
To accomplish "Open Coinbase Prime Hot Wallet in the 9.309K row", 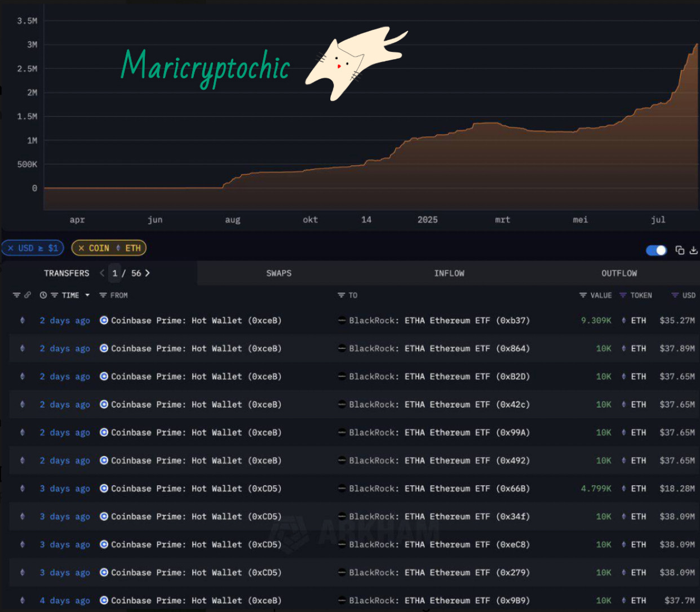I will 196,321.
